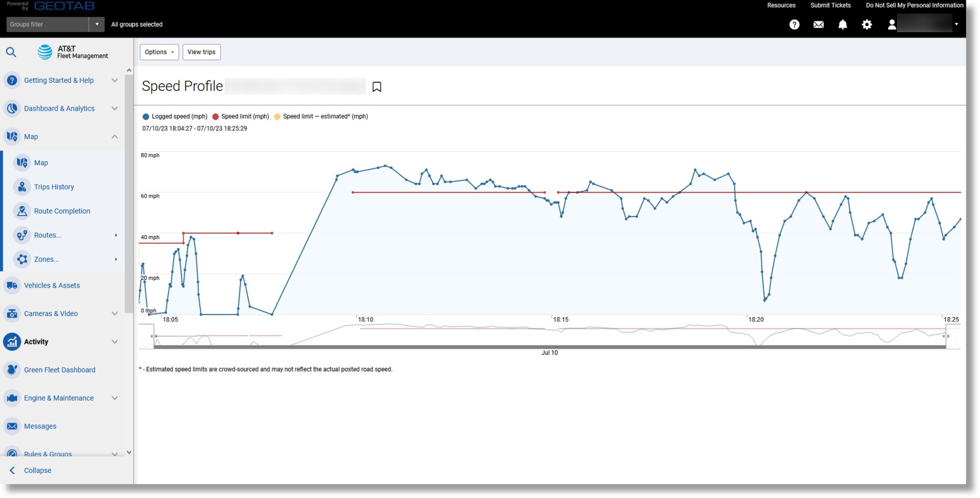980x498 pixels.
Task: Click the Collapse left arrow icon
Action: (x=12, y=470)
